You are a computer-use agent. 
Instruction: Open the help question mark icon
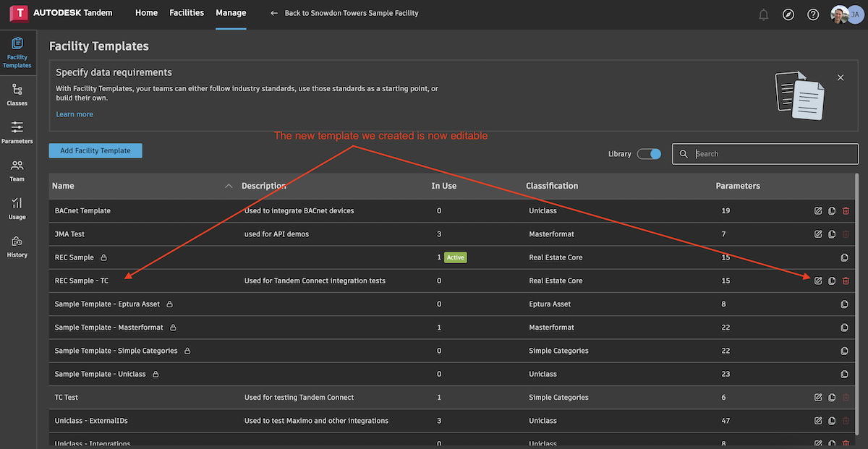813,14
